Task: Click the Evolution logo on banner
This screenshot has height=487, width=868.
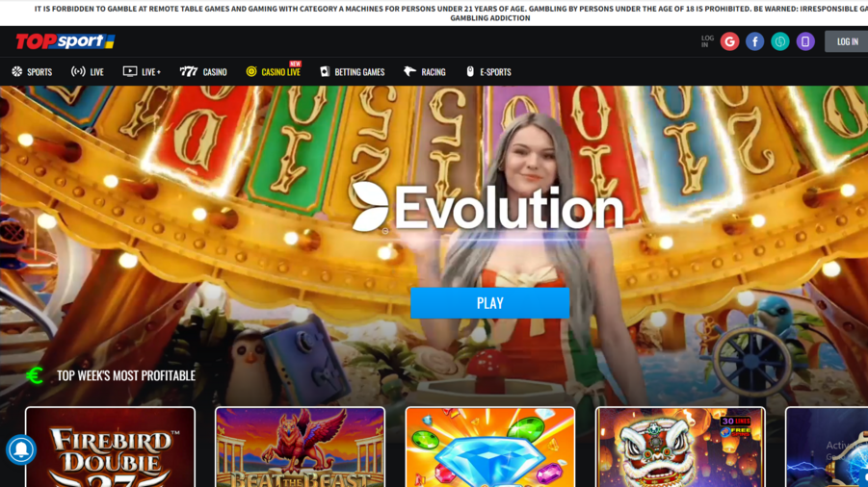Action: 487,208
